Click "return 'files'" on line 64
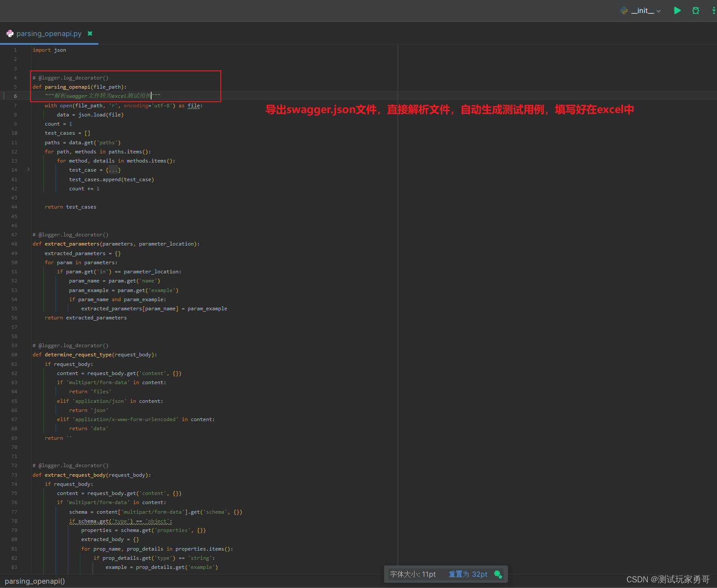This screenshot has width=717, height=588. [x=90, y=392]
